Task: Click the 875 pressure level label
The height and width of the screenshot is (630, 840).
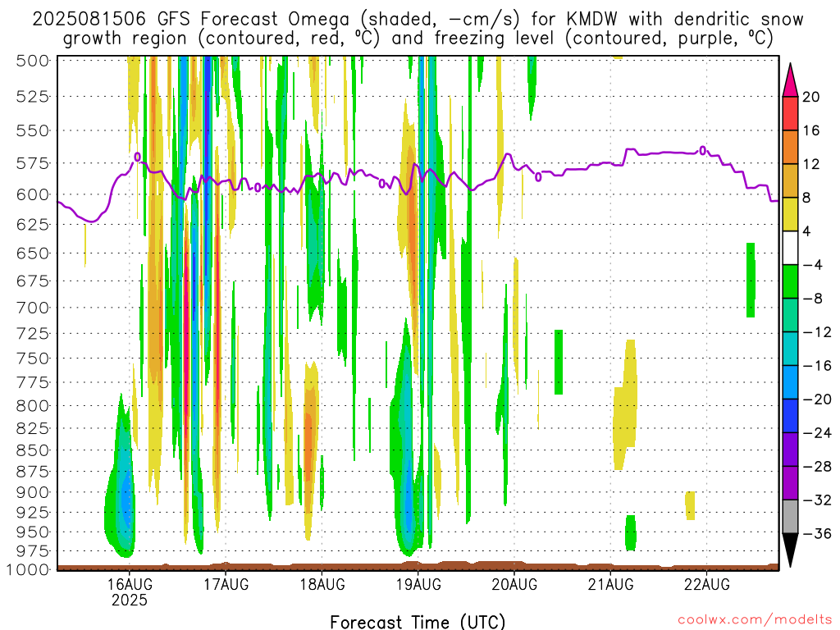Action: pos(32,472)
